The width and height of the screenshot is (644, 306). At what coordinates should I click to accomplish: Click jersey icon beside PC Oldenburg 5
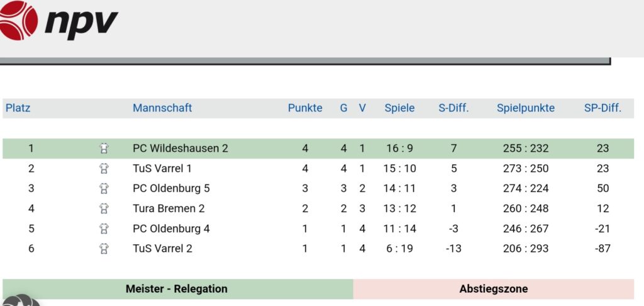tap(104, 188)
